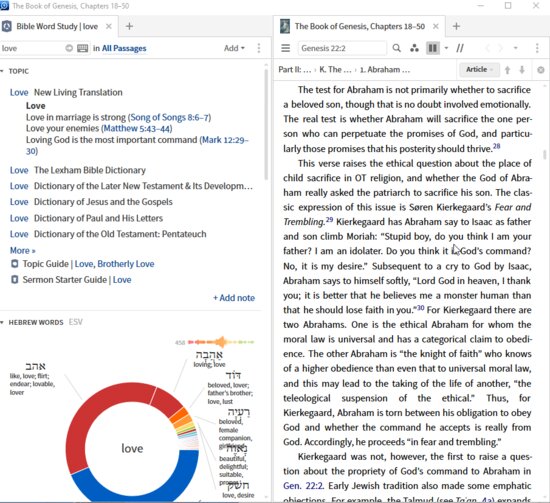550x503 pixels.
Task: Click the Bible Word Study tab icon
Action: pyautogui.click(x=7, y=26)
